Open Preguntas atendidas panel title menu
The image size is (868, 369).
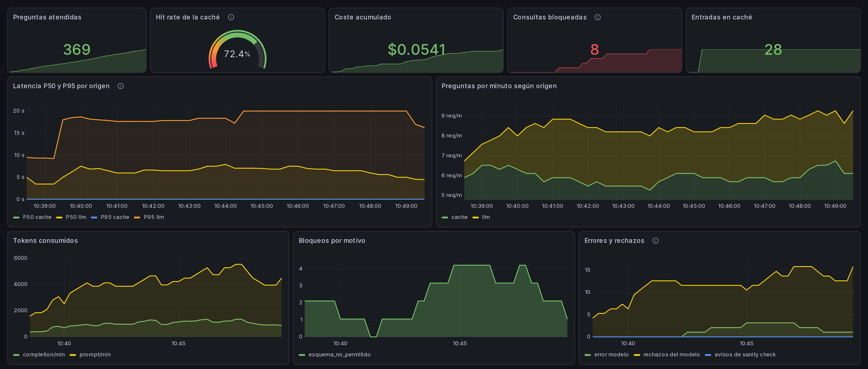(47, 17)
